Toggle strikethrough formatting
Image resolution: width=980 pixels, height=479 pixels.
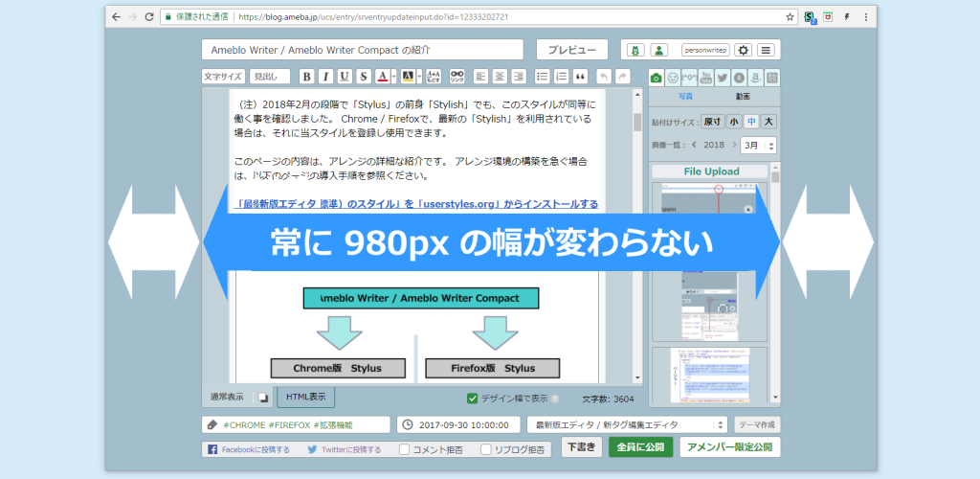[364, 77]
